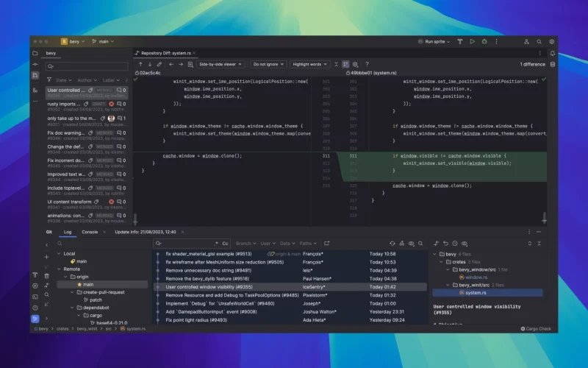Open IDE settings gear in title bar
Image resolution: width=588 pixels, height=368 pixels.
coord(552,42)
